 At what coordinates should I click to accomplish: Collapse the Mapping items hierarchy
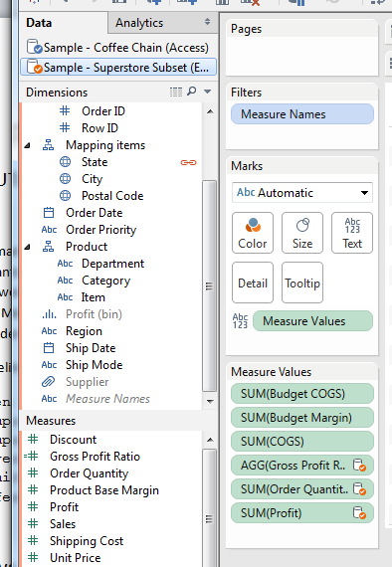click(x=28, y=145)
